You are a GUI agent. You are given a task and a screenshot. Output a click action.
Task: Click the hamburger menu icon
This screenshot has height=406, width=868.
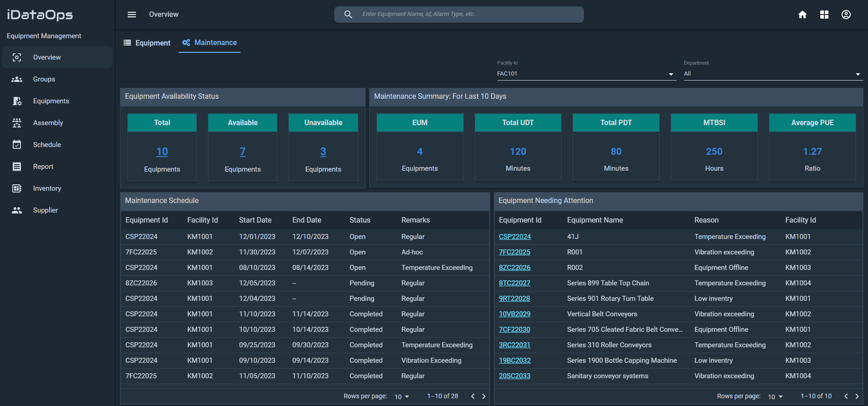click(132, 15)
